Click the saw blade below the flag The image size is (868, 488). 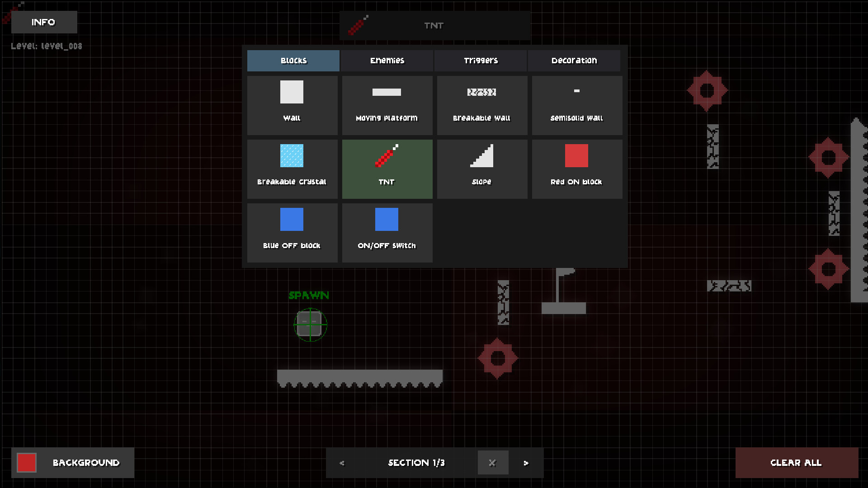click(x=497, y=358)
